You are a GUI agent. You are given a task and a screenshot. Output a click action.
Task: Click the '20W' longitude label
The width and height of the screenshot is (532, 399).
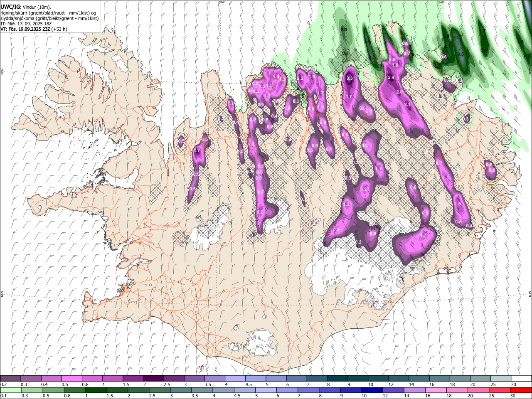[x=221, y=2]
